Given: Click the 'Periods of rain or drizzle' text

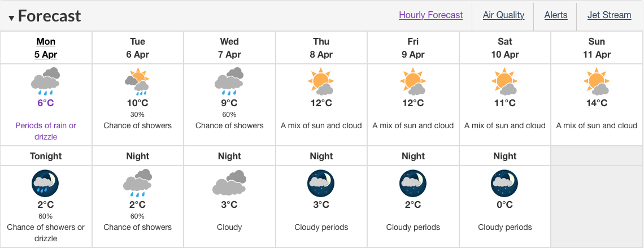Looking at the screenshot, I should click(x=46, y=131).
